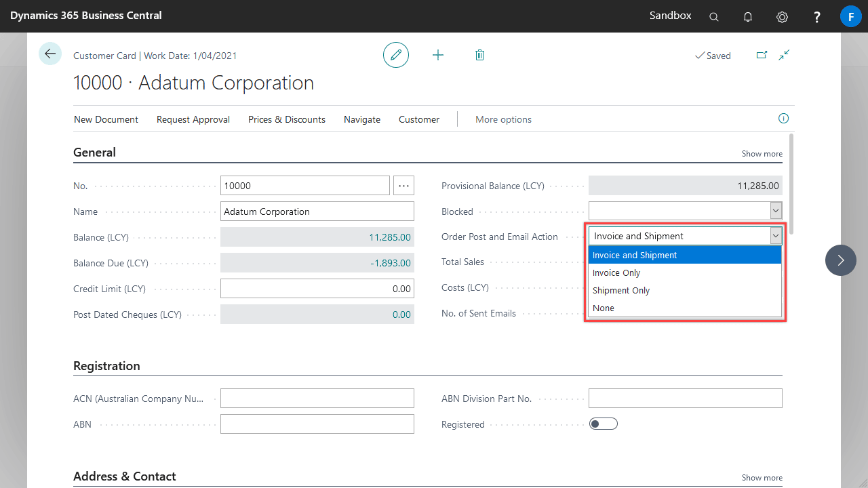Open notifications bell icon

click(x=748, y=17)
